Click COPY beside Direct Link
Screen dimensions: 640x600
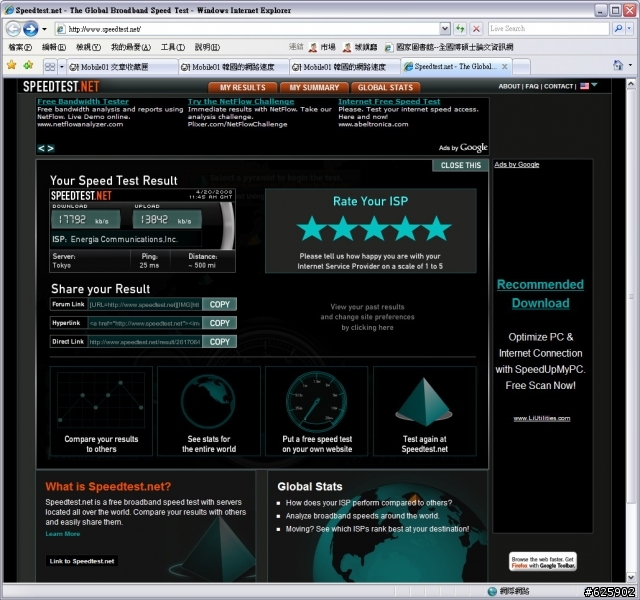point(220,342)
